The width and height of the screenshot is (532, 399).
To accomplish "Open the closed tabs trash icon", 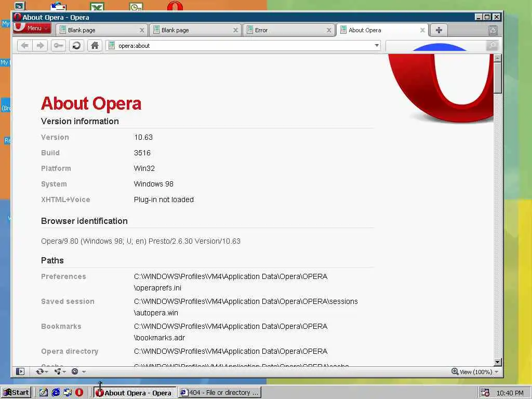I will (493, 31).
